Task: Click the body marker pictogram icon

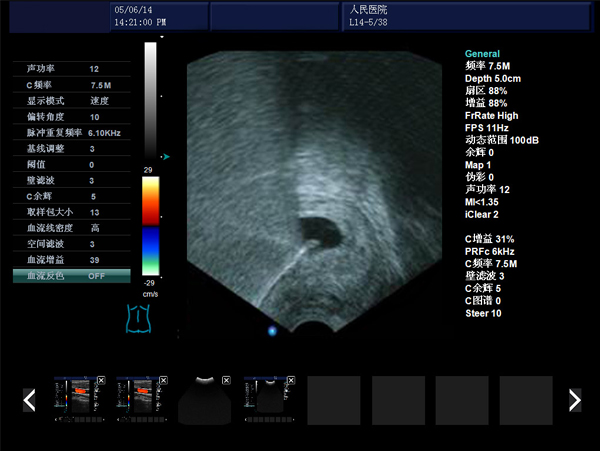Action: click(x=137, y=320)
